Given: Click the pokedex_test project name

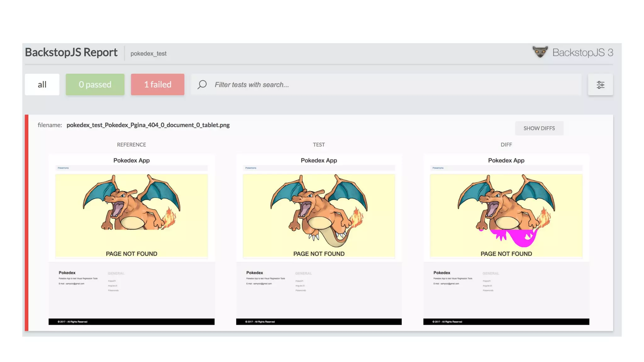Looking at the screenshot, I should pos(148,53).
